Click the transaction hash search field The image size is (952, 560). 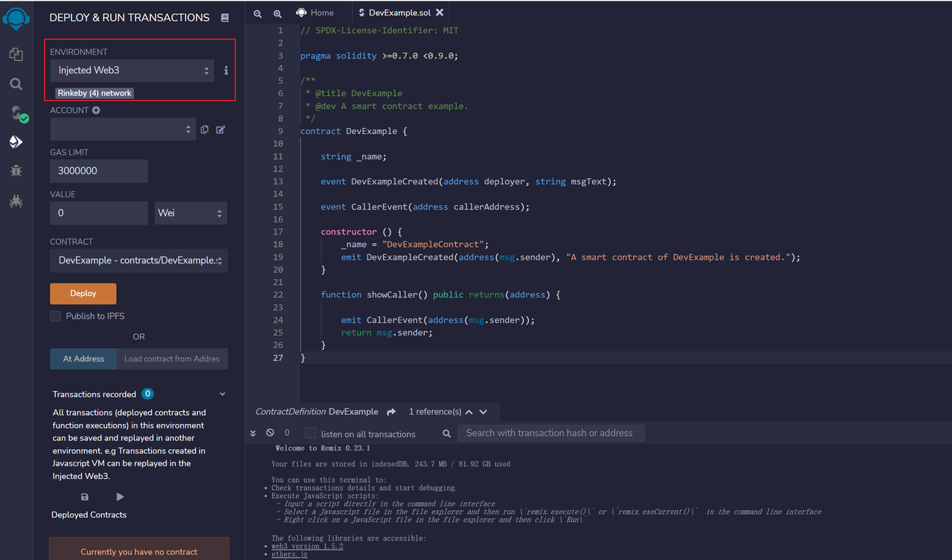(x=550, y=433)
